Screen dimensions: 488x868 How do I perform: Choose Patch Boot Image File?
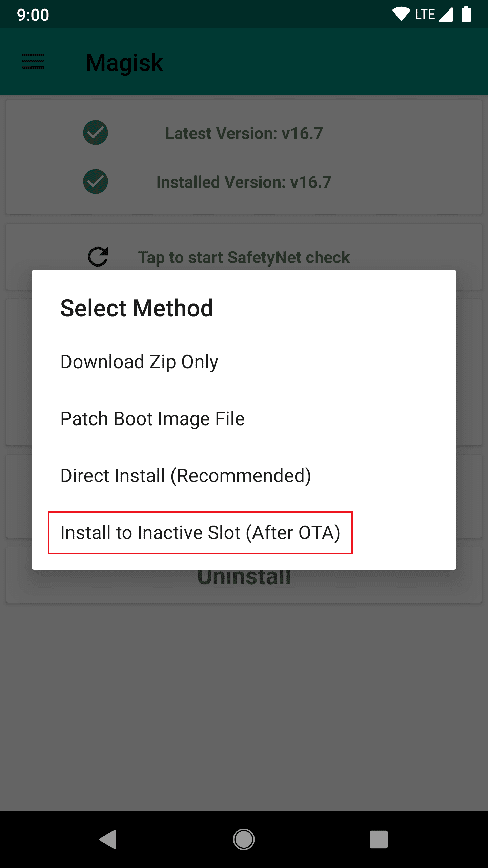coord(152,419)
